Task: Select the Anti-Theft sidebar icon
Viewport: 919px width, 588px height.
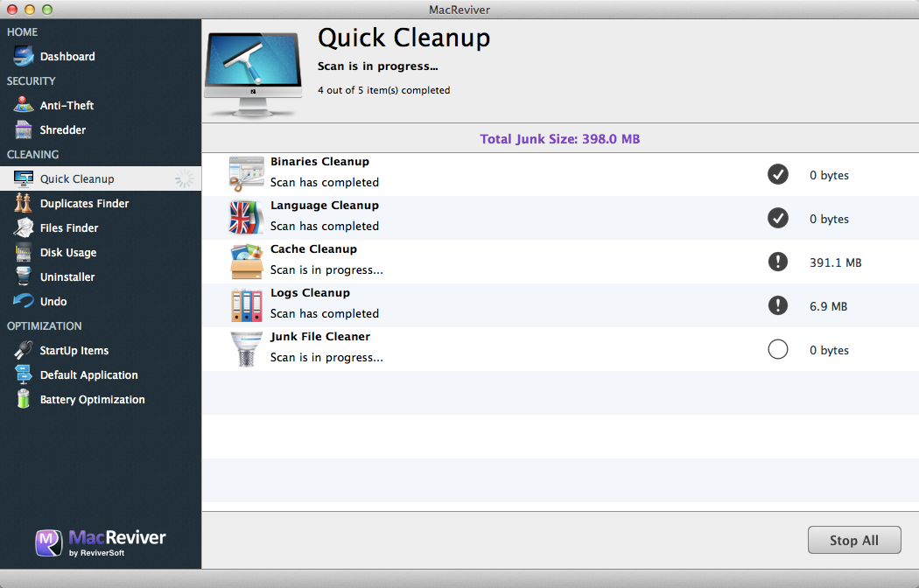Action: pos(24,106)
